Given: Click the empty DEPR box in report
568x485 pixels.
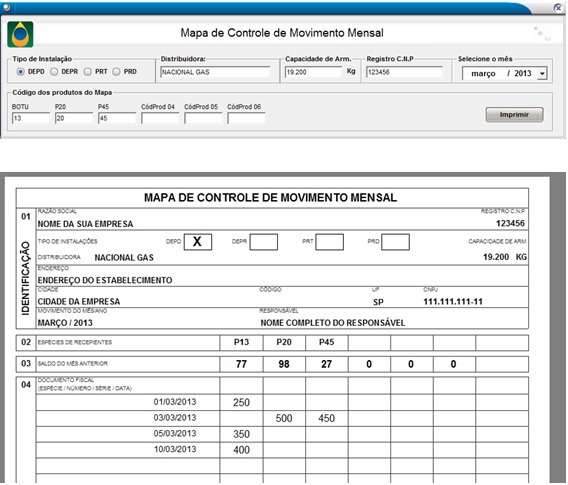Looking at the screenshot, I should 264,242.
